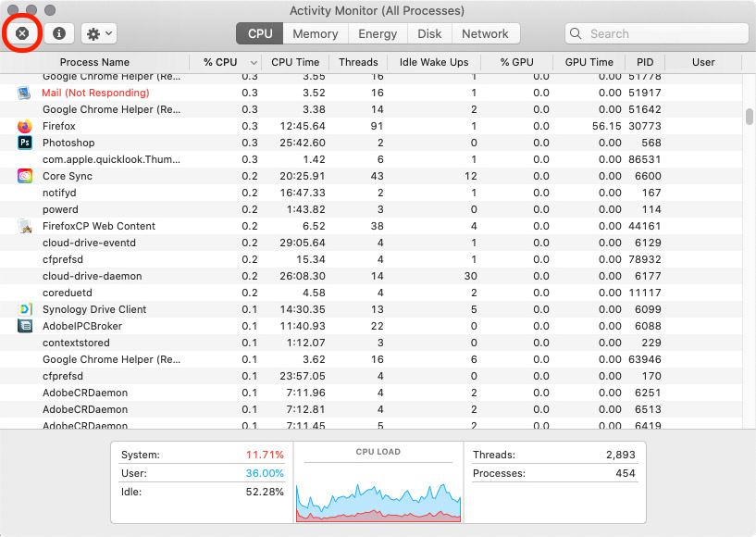Click PID 30773 in Firefox row

pos(645,126)
